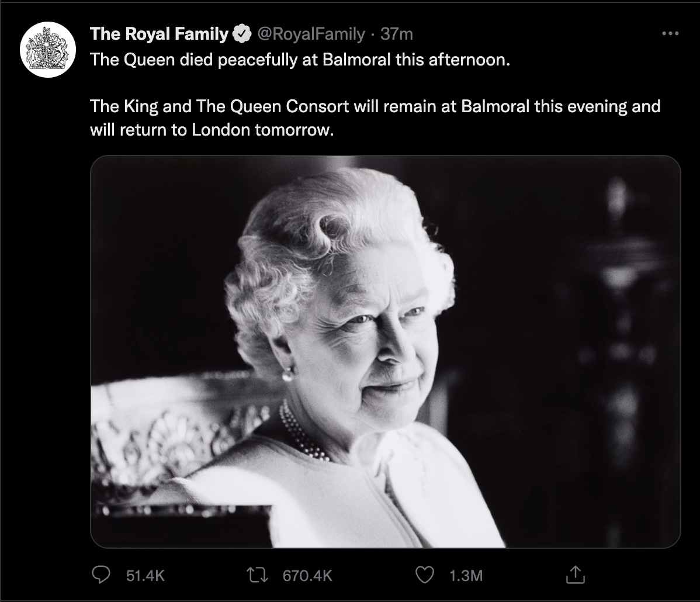See who retweeted via the 670.4K count
Viewport: 700px width, 602px height.
pyautogui.click(x=307, y=576)
